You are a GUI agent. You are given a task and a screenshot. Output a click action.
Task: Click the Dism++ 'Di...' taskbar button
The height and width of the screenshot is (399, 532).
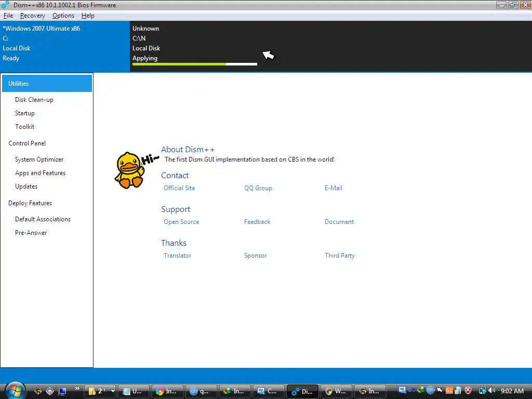click(x=302, y=391)
